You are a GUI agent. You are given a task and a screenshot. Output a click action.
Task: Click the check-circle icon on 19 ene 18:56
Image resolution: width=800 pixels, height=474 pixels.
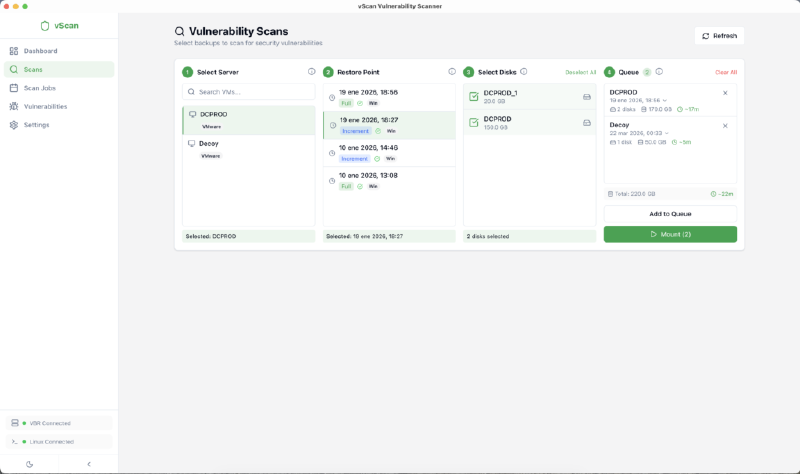click(360, 104)
